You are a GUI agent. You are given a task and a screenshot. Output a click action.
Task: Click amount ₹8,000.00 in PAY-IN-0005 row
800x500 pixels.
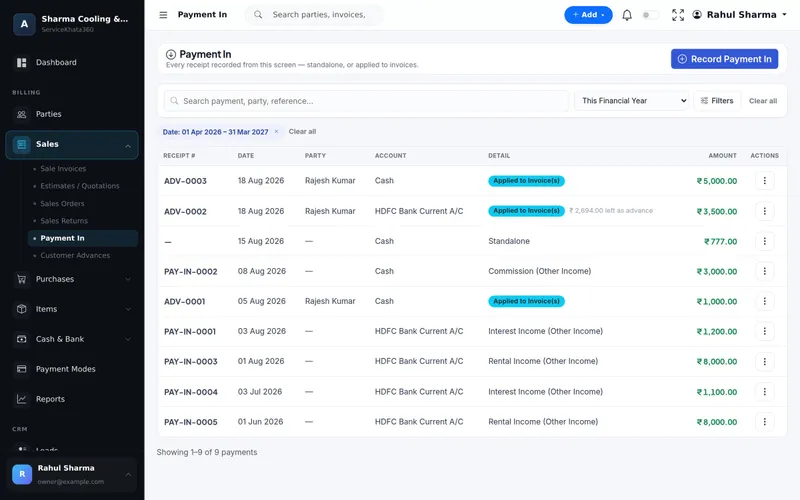pyautogui.click(x=717, y=422)
